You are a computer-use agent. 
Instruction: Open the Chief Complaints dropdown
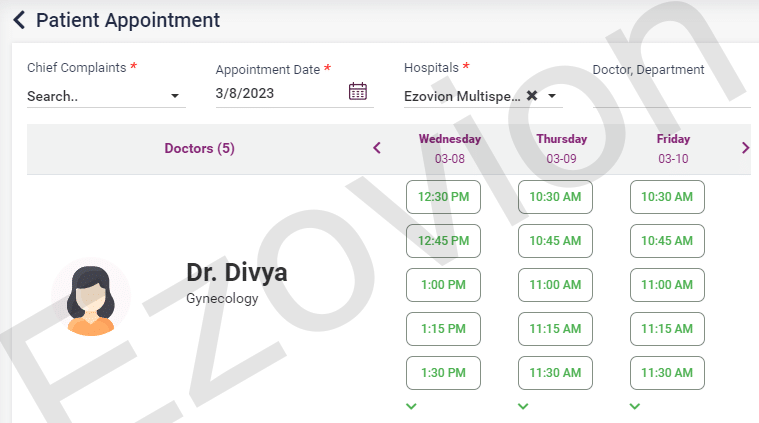pos(176,97)
